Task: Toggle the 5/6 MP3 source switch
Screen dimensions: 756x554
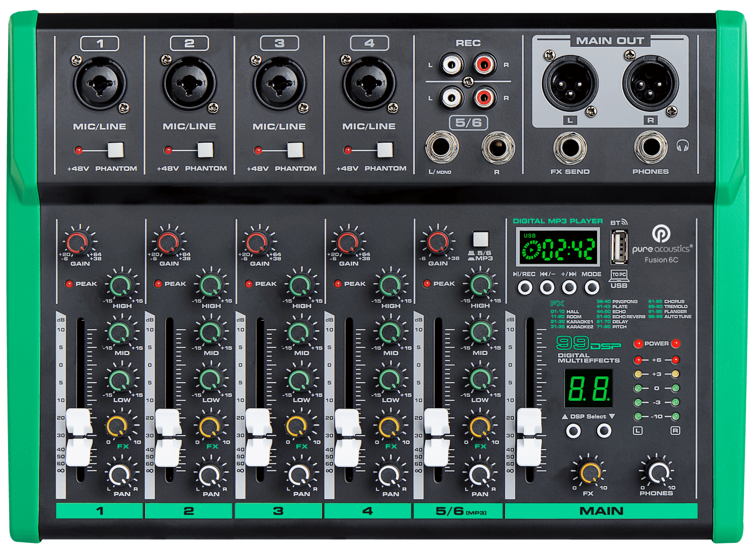Action: [x=480, y=239]
